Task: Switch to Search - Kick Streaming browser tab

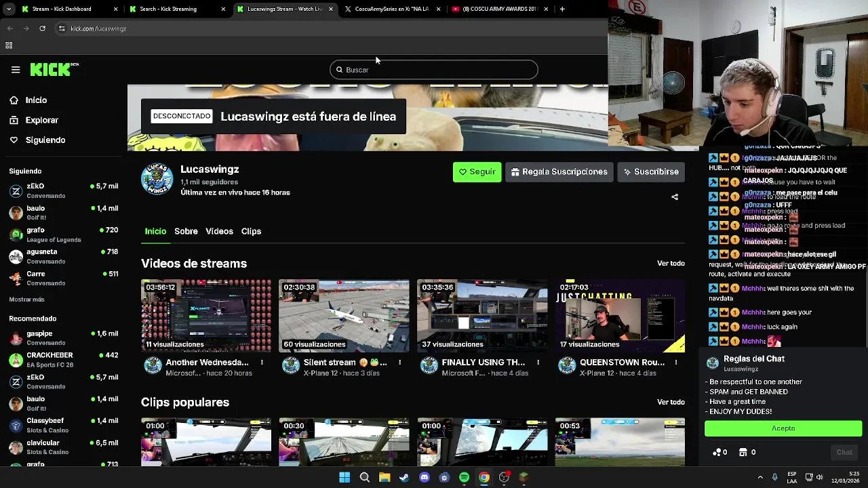Action: tap(178, 9)
